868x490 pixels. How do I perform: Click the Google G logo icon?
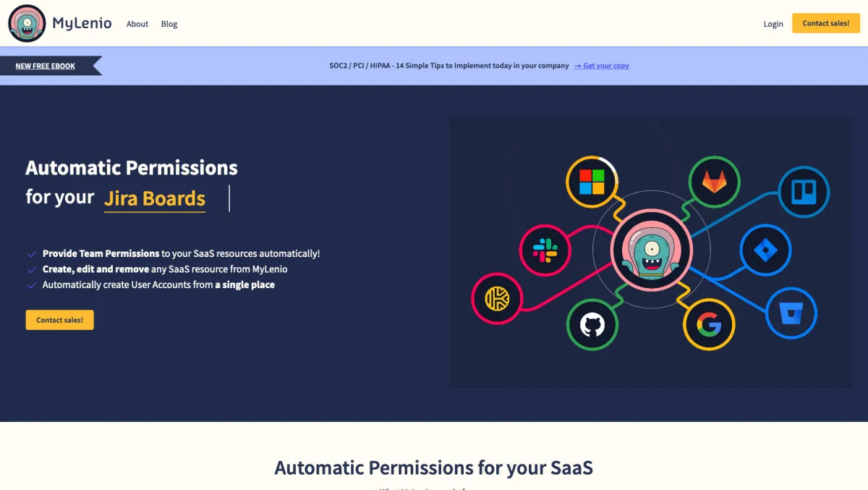pyautogui.click(x=709, y=324)
